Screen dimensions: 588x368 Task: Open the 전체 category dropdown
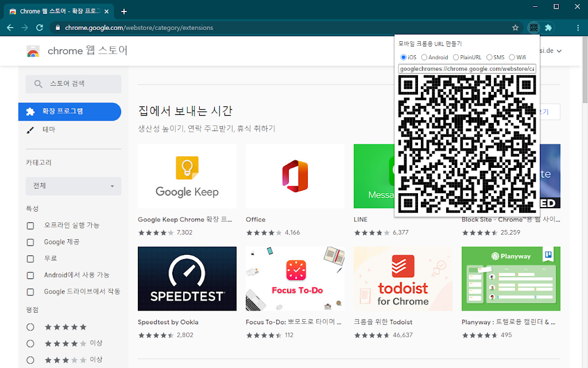[73, 186]
